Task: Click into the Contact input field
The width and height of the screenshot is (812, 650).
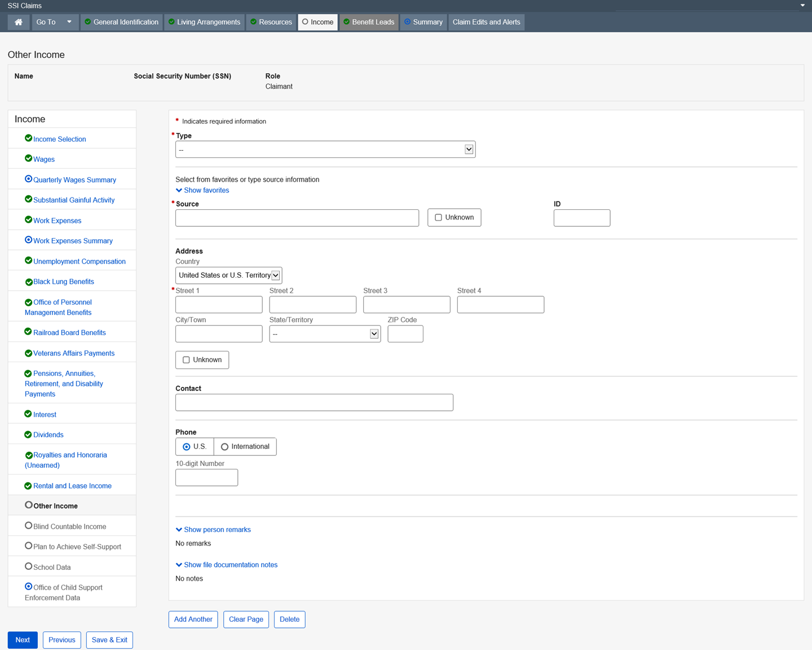Action: tap(314, 402)
